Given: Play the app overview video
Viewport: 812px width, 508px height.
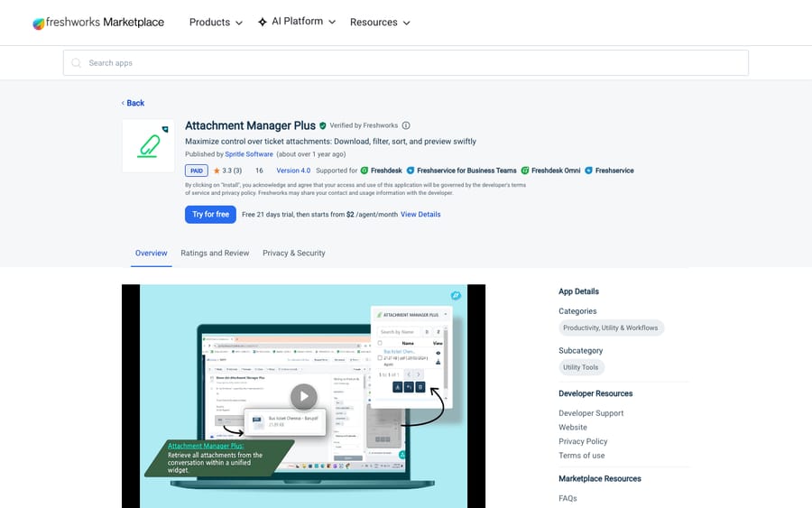Looking at the screenshot, I should pyautogui.click(x=303, y=397).
